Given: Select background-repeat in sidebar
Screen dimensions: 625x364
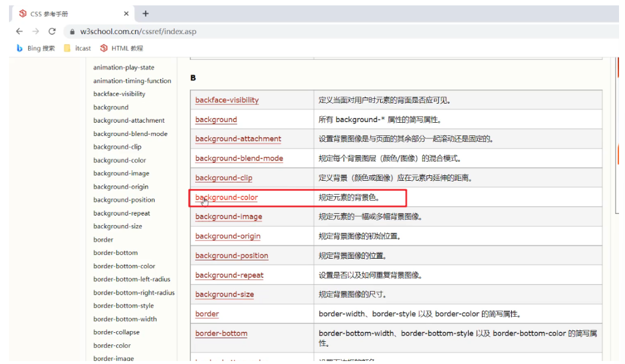Looking at the screenshot, I should 122,213.
